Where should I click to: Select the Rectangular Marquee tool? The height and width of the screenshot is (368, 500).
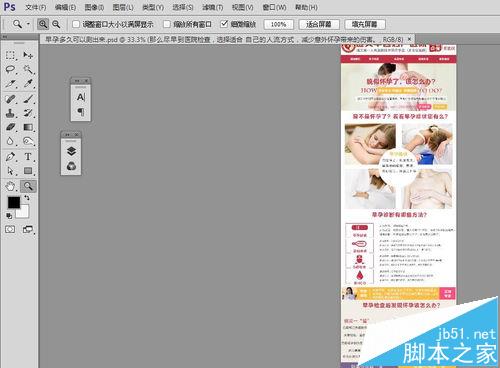[x=10, y=55]
